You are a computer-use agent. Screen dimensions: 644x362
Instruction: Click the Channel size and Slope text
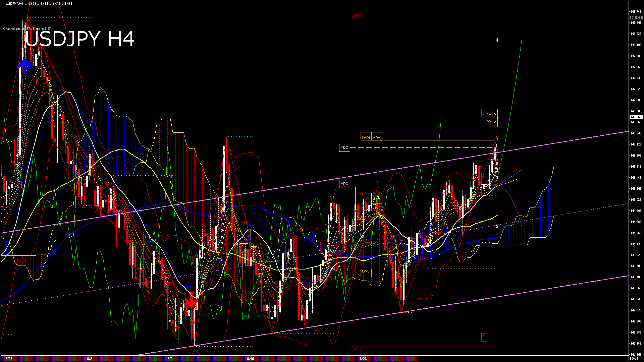(27, 29)
